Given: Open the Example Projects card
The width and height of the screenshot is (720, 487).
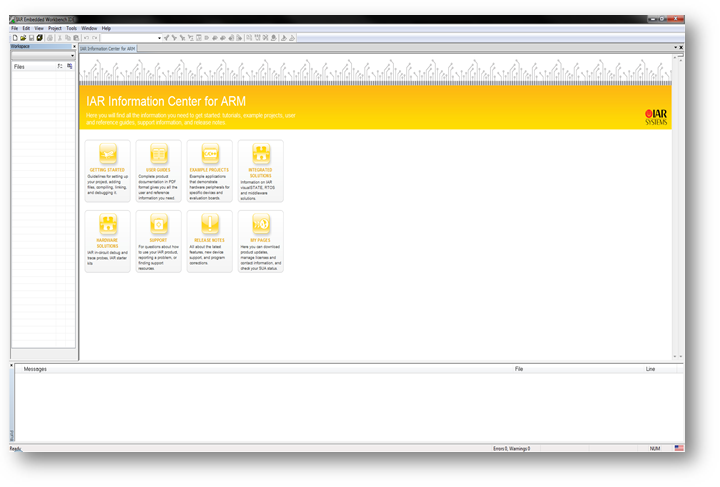Looking at the screenshot, I should [x=209, y=171].
